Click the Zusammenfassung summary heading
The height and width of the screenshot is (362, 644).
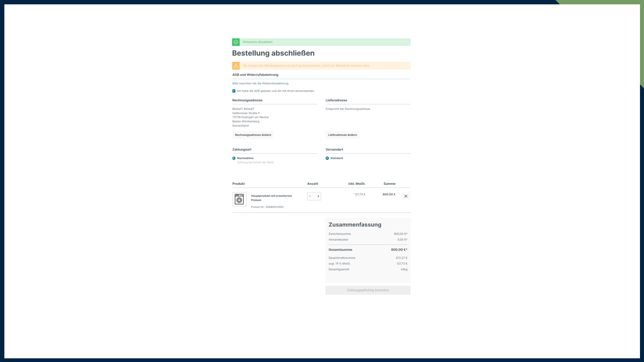click(355, 225)
